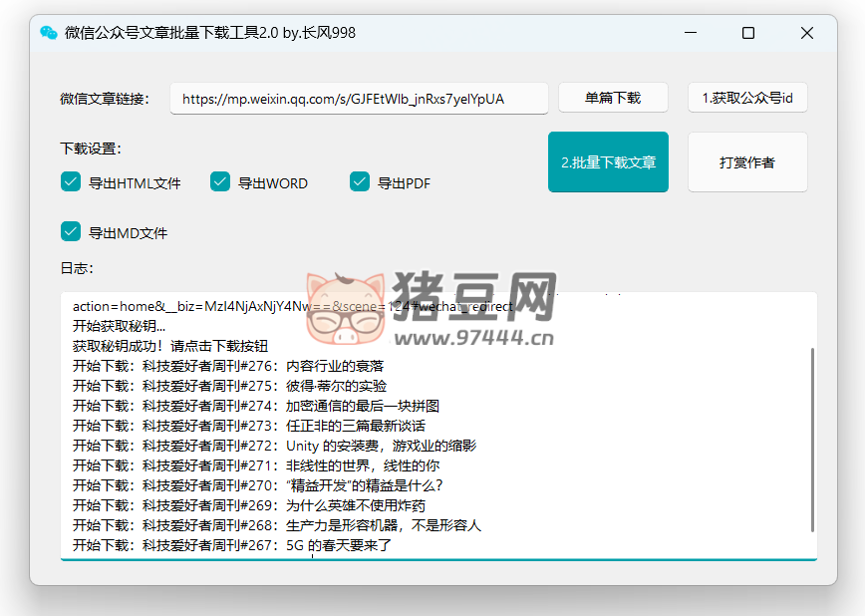Click the window title text 微信公众号文章批量下载工具2.0
This screenshot has height=616, width=865.
coord(209,33)
